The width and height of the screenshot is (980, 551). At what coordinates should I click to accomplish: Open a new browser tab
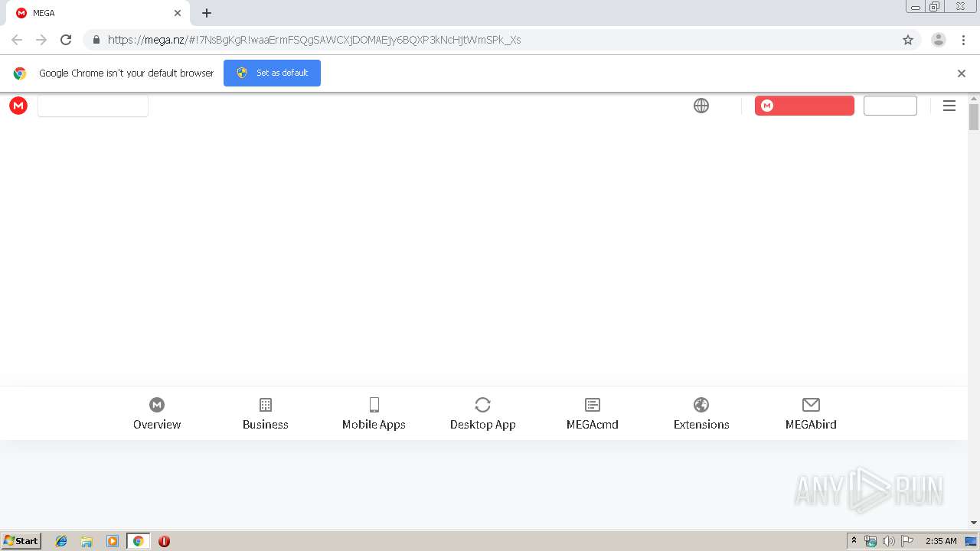point(207,13)
